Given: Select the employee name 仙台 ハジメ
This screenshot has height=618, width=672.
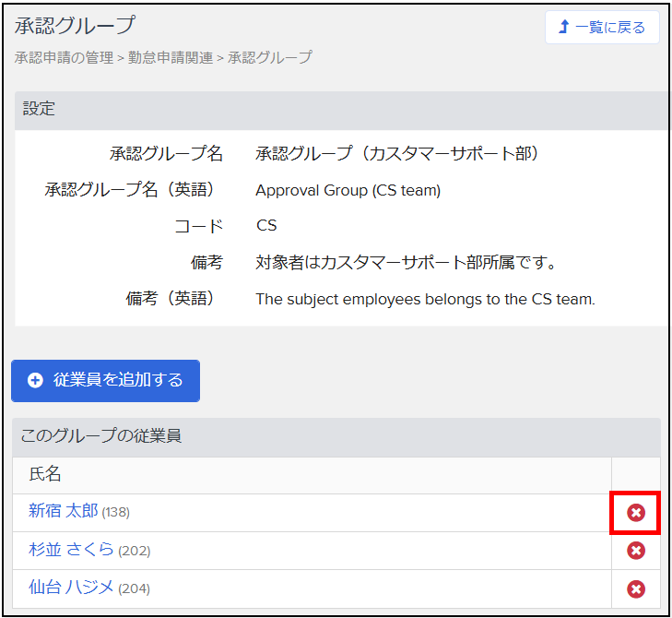Looking at the screenshot, I should tap(71, 588).
